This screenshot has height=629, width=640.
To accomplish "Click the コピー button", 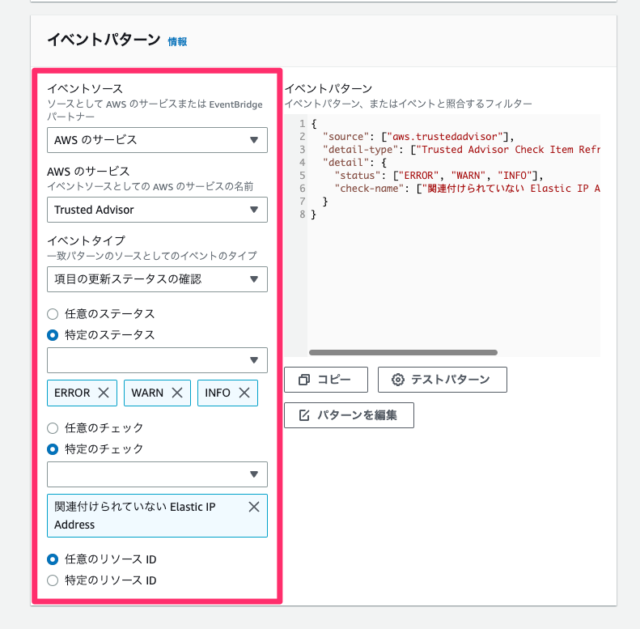I will point(326,380).
